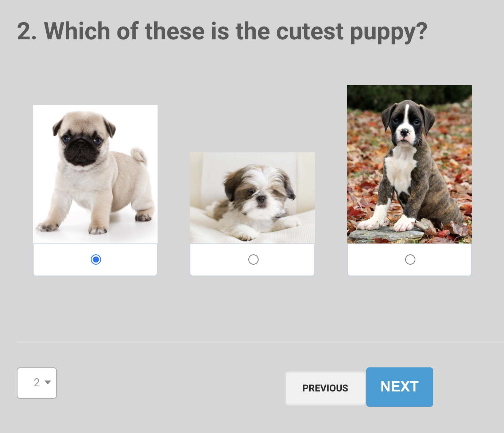This screenshot has width=504, height=433.
Task: Choose the radio button under the Shih Tzu
Action: pyautogui.click(x=253, y=260)
